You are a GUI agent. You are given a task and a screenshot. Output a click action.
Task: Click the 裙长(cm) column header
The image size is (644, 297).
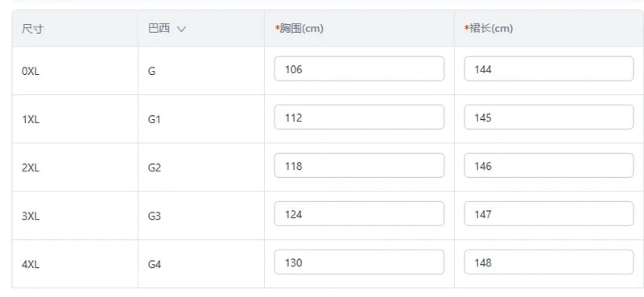tap(489, 29)
